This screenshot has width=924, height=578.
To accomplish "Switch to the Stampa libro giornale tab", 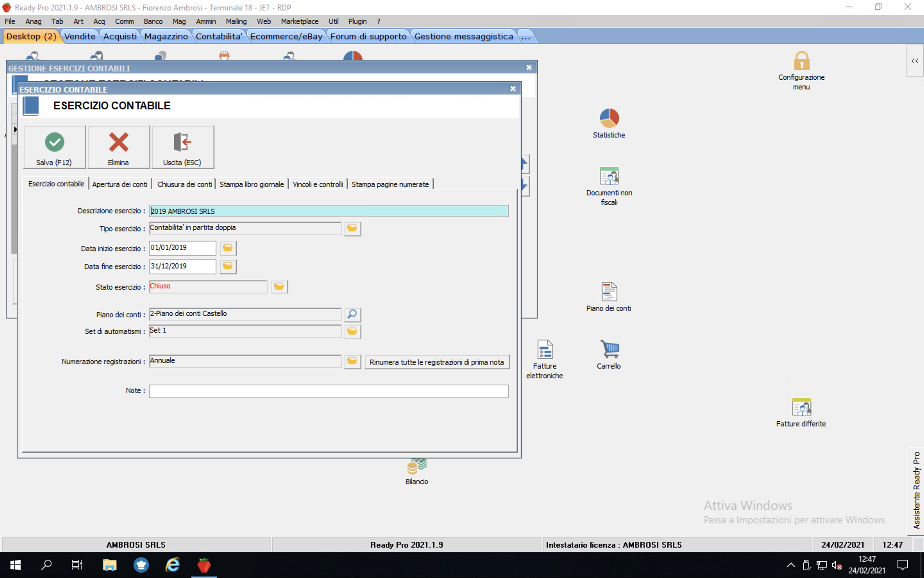I will tap(252, 184).
